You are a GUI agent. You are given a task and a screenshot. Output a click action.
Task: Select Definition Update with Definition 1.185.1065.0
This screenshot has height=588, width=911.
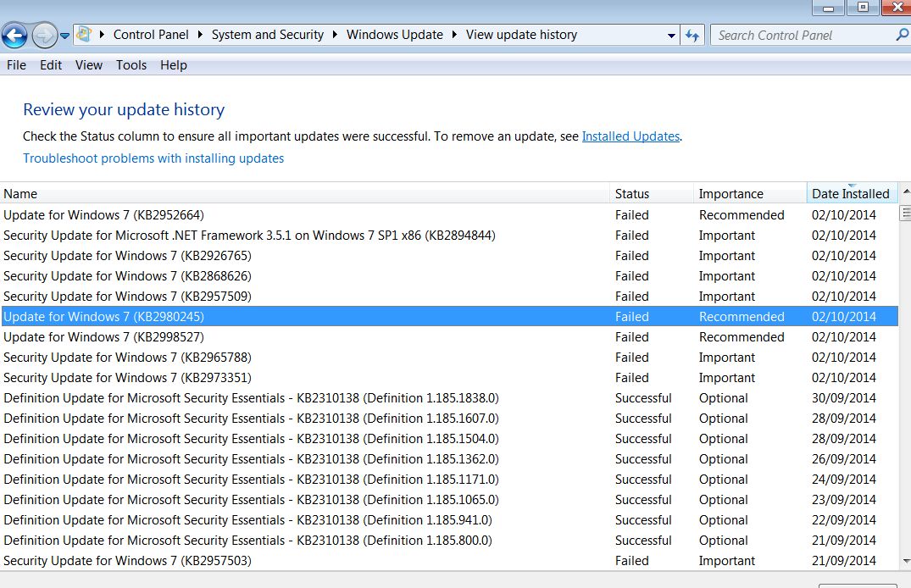(450, 500)
